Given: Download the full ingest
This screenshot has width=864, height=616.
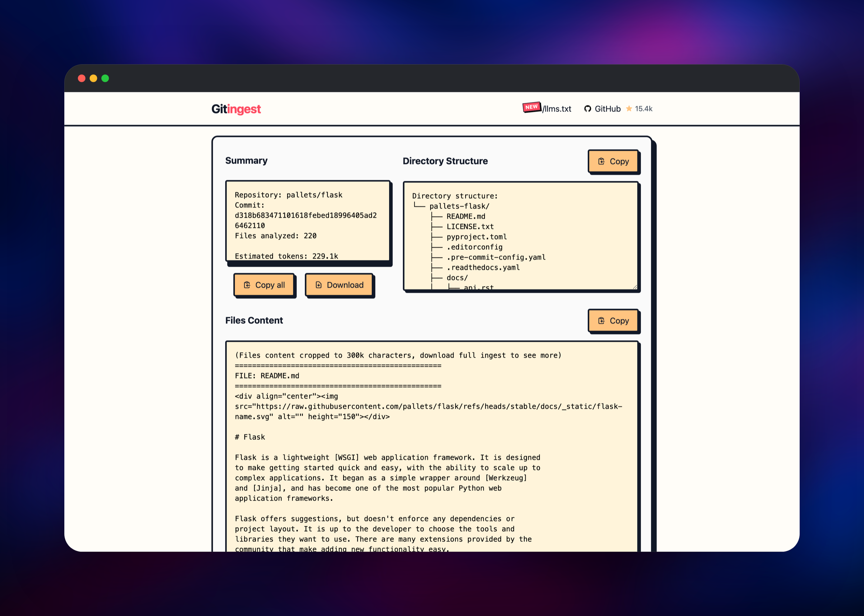Looking at the screenshot, I should click(339, 285).
